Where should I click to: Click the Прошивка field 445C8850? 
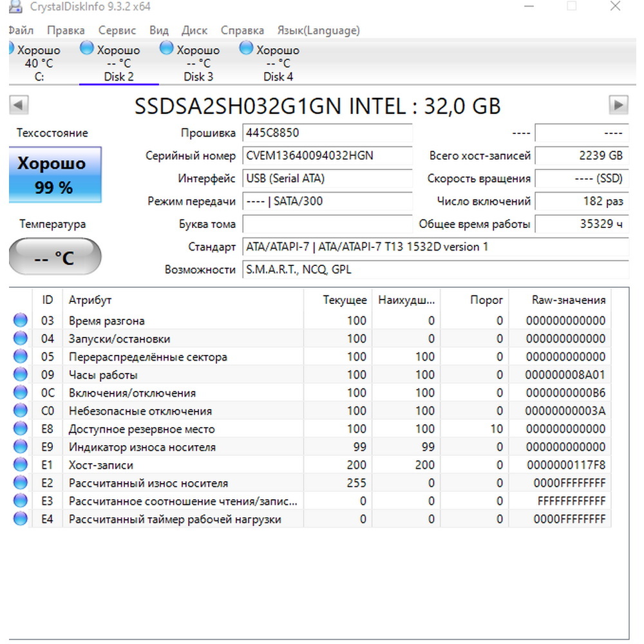pos(327,133)
